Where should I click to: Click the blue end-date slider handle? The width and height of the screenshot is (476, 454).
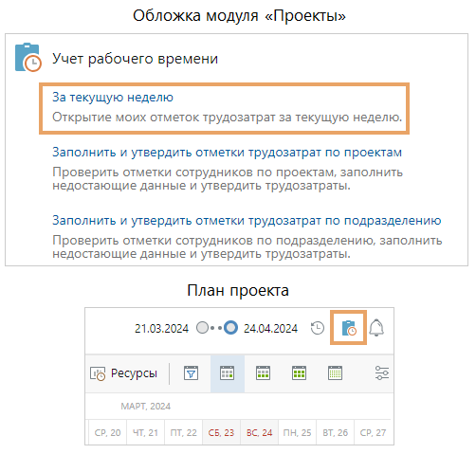pos(230,328)
